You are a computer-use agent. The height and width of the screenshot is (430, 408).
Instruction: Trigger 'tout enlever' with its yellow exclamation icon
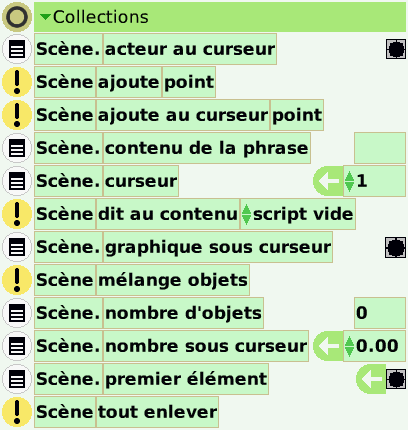click(17, 412)
